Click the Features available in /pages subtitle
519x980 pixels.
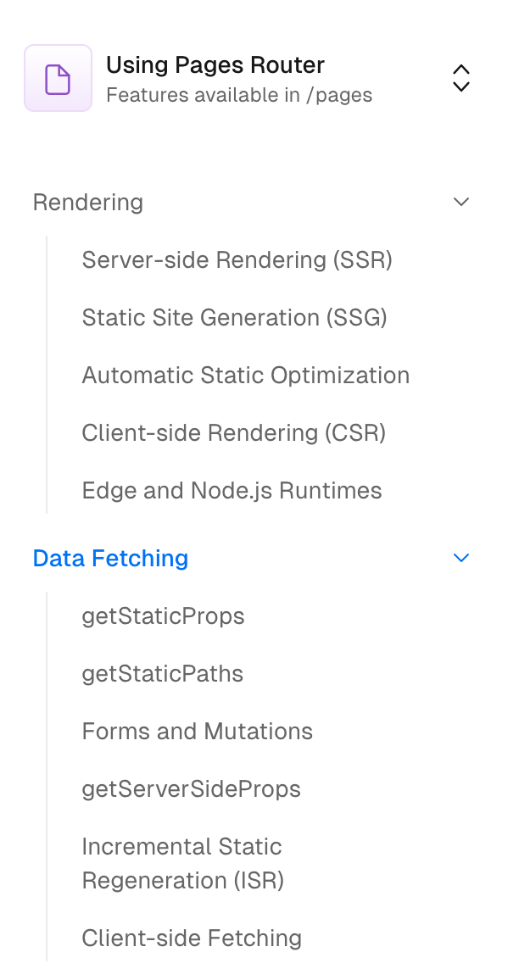(239, 95)
